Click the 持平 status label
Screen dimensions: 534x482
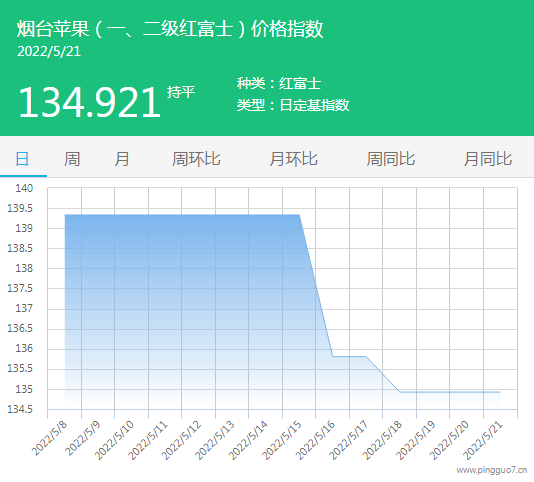coord(181,92)
